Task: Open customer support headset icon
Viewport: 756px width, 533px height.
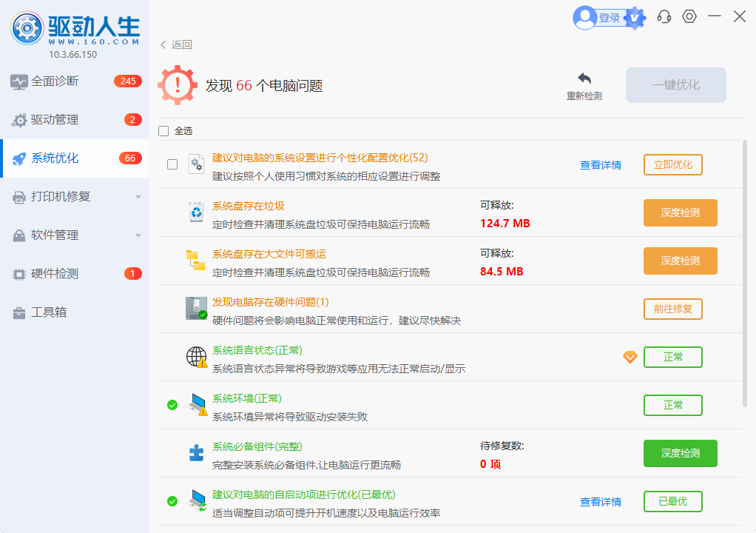Action: coord(664,17)
